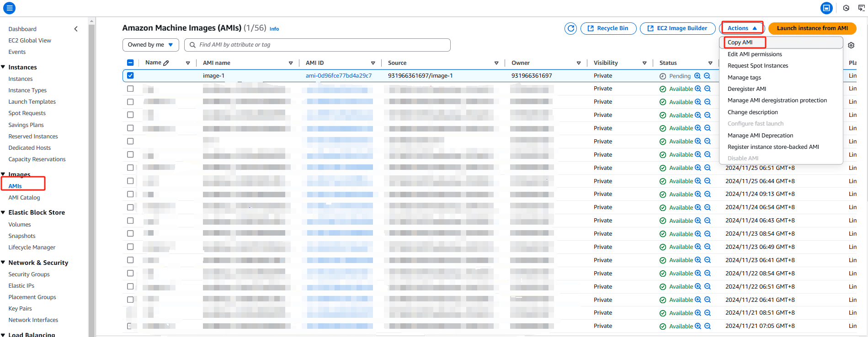Tick checkbox of the 2024/11/22 06:41 row
868x337 pixels.
130,300
